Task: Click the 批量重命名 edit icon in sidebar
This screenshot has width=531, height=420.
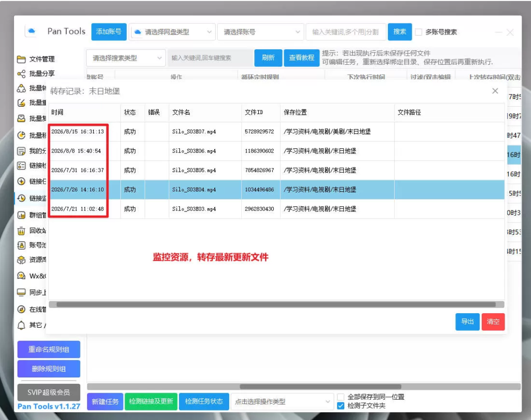Action: tap(21, 103)
